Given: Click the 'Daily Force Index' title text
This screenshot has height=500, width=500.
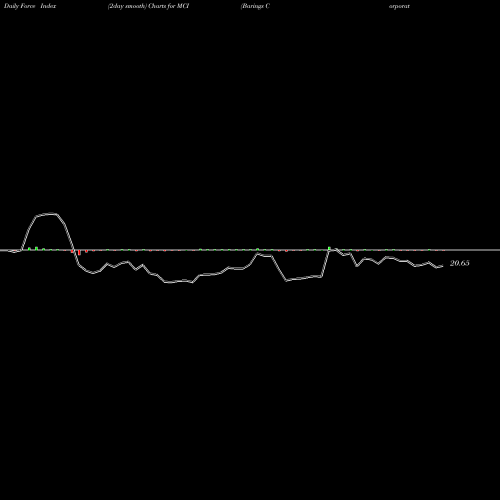Looking at the screenshot, I should tap(30, 6).
